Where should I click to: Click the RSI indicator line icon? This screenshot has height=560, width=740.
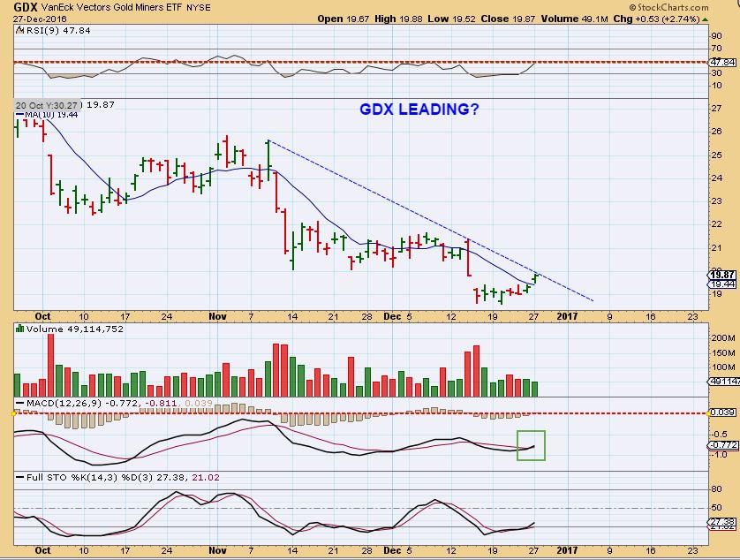[x=19, y=30]
